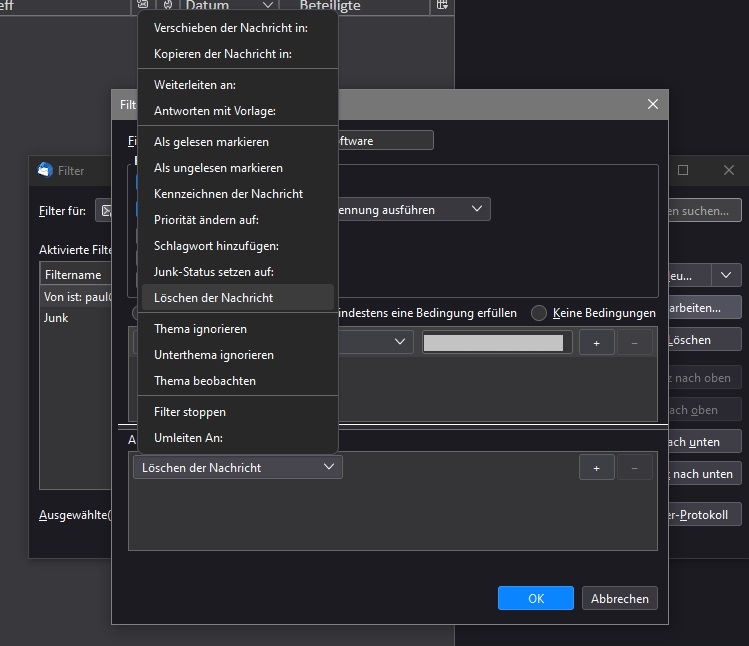This screenshot has height=646, width=749.
Task: Choose 'Als gelesen markieren' from the menu
Action: tap(211, 142)
